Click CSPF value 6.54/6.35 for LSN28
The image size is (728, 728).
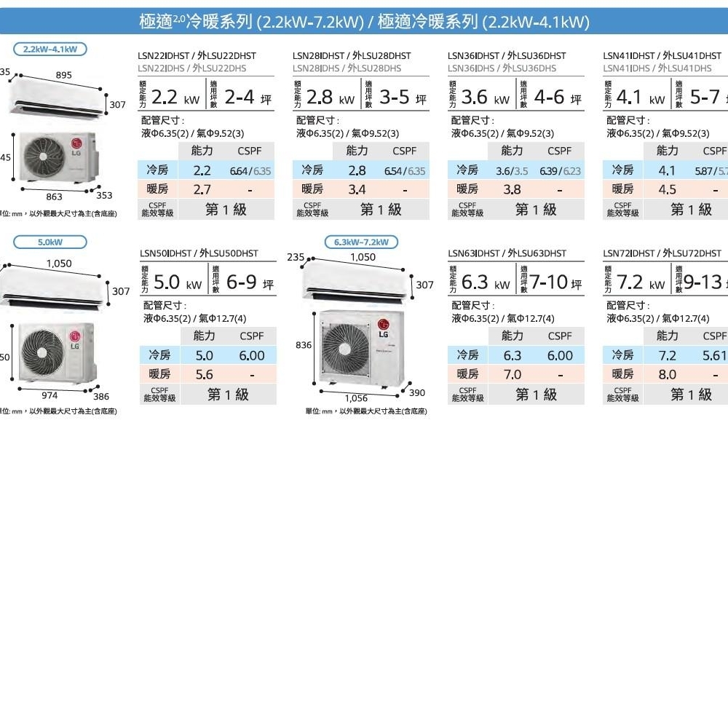pos(405,171)
